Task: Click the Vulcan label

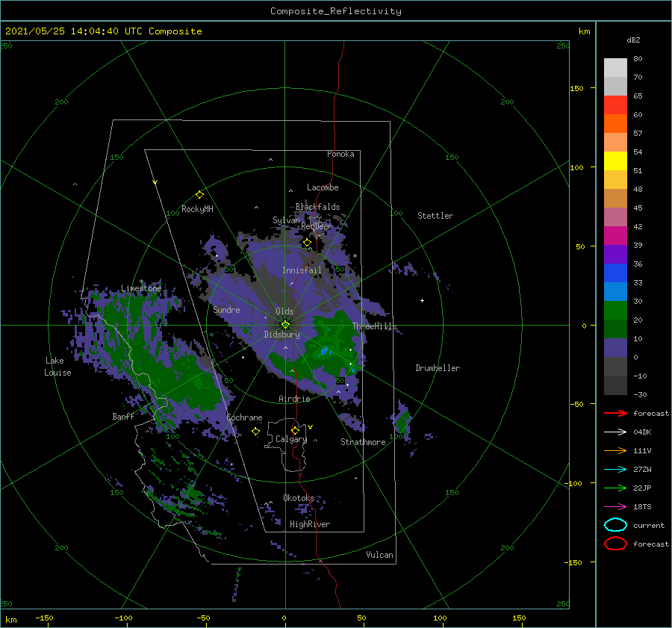Action: [x=380, y=555]
